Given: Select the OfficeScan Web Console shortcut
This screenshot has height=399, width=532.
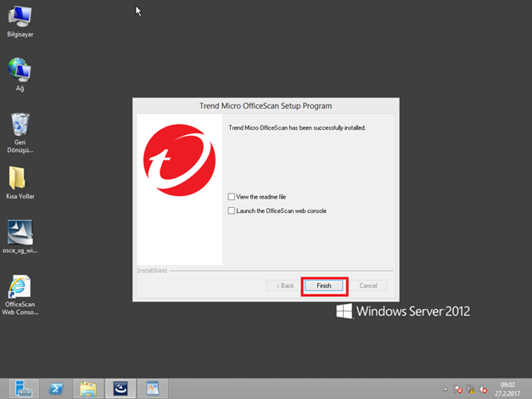Looking at the screenshot, I should pyautogui.click(x=20, y=295).
